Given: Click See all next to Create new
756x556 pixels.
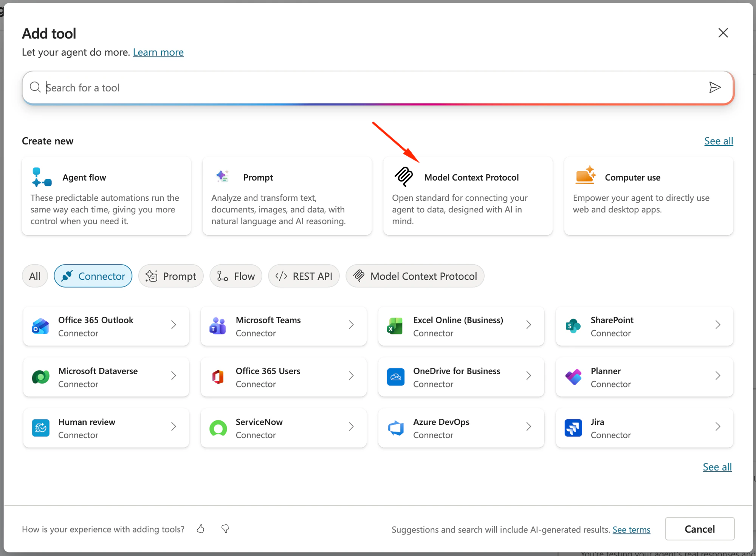Looking at the screenshot, I should (x=719, y=141).
